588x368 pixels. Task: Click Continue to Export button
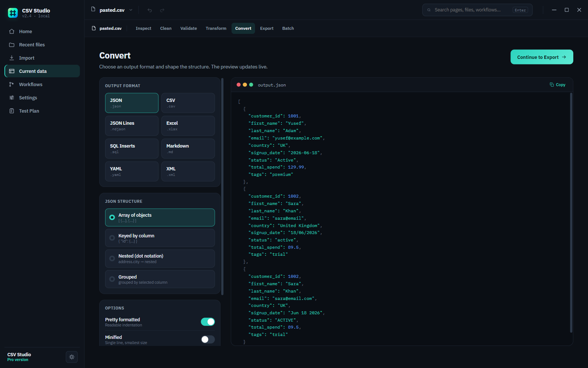542,57
